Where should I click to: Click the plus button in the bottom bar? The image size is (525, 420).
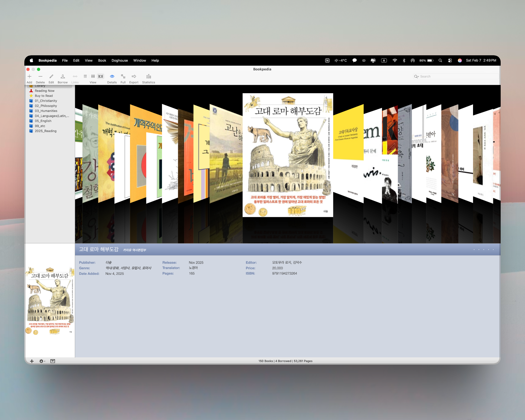point(32,361)
